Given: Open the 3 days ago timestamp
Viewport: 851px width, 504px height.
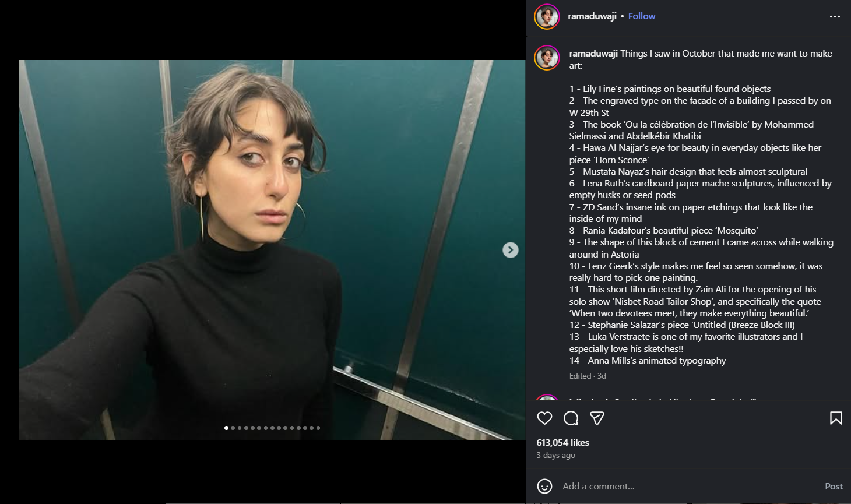Looking at the screenshot, I should [555, 456].
